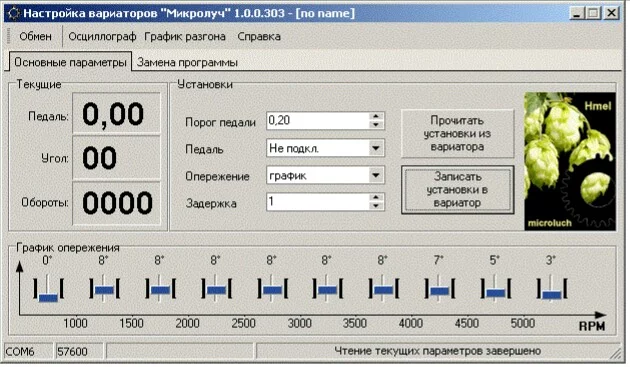Increase the Порог педали value with up arrow
This screenshot has width=630, height=367.
(x=376, y=116)
